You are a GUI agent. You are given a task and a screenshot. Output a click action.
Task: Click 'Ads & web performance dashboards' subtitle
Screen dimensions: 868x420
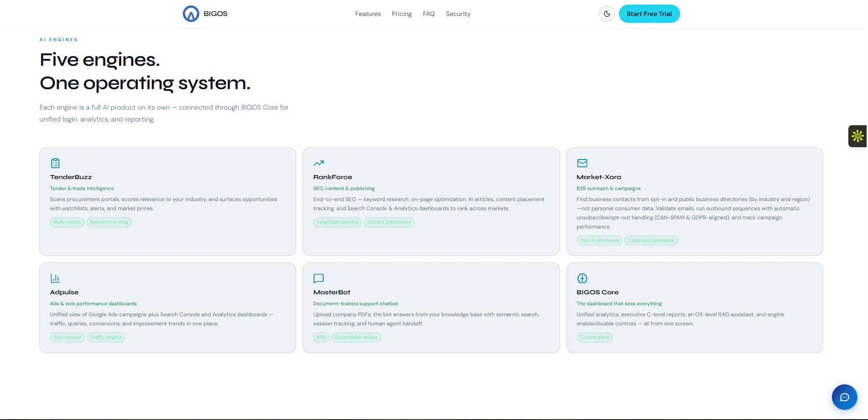93,303
